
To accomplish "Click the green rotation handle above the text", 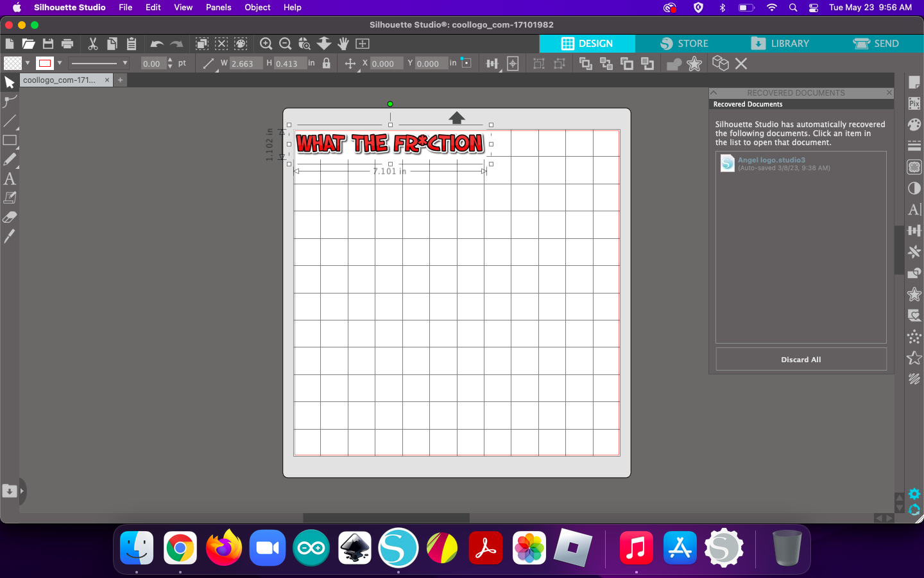I will pos(390,103).
